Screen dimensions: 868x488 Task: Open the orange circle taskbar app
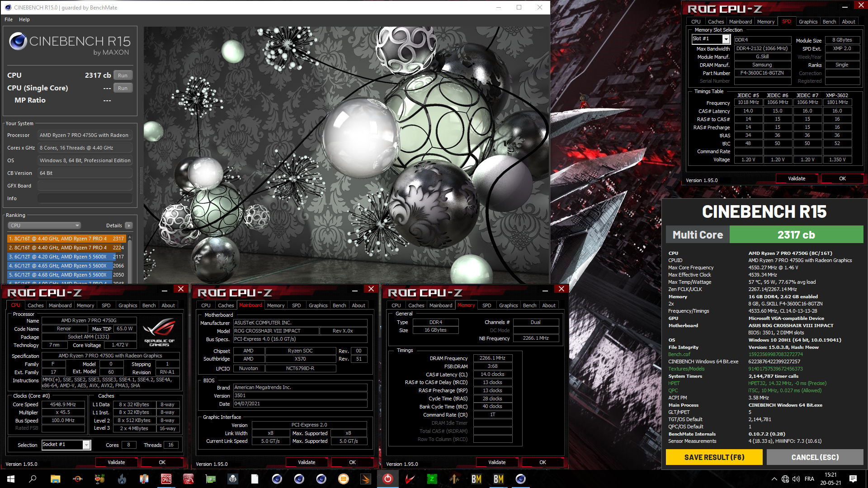[344, 479]
